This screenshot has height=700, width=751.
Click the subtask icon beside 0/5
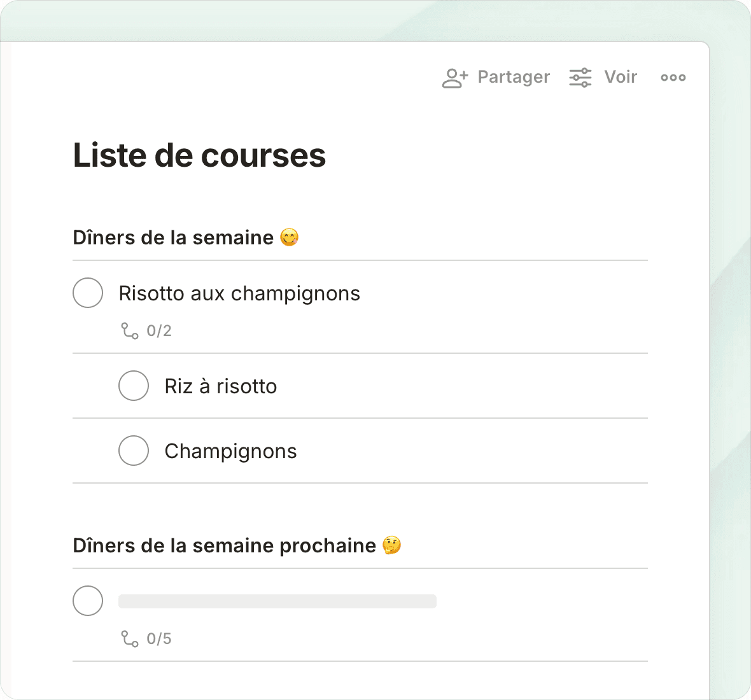click(130, 639)
